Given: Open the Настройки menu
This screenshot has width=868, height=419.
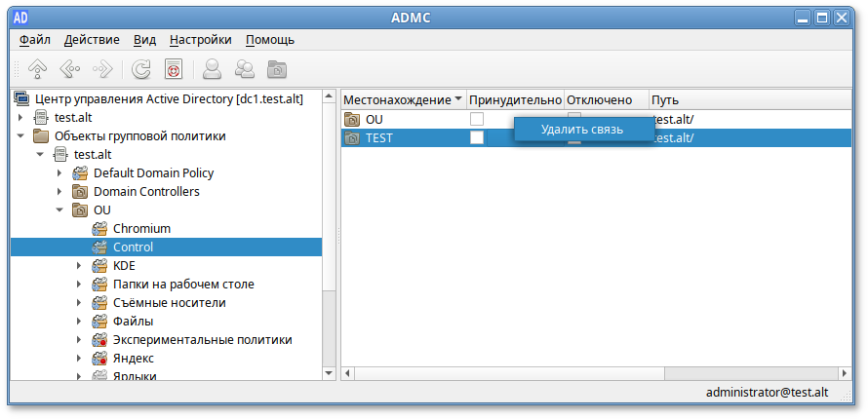Looking at the screenshot, I should click(201, 40).
